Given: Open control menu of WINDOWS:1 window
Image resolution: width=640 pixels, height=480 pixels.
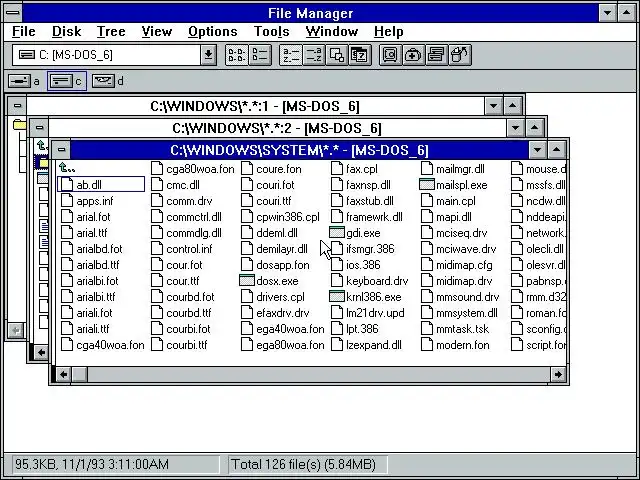Looking at the screenshot, I should (17, 106).
